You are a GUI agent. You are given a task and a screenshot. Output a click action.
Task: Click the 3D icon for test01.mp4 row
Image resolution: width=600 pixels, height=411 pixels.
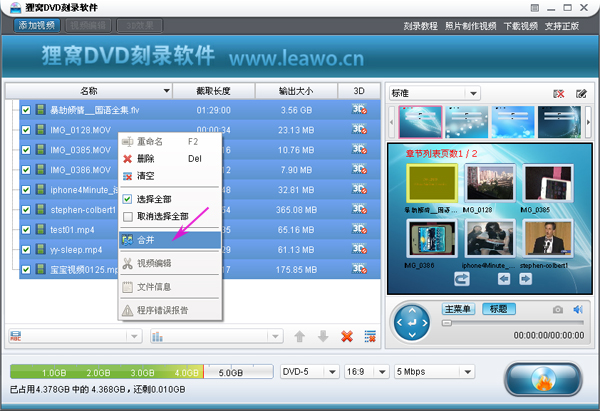point(359,229)
